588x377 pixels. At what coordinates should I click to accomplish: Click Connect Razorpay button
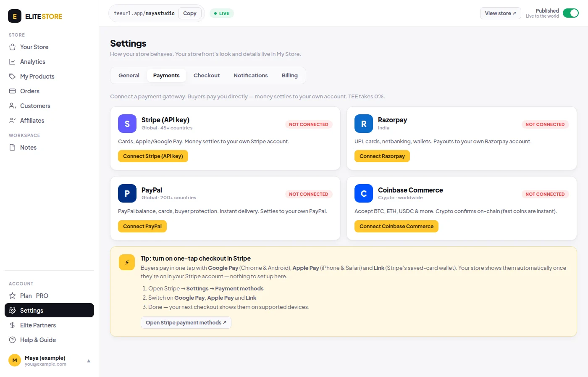(x=382, y=156)
